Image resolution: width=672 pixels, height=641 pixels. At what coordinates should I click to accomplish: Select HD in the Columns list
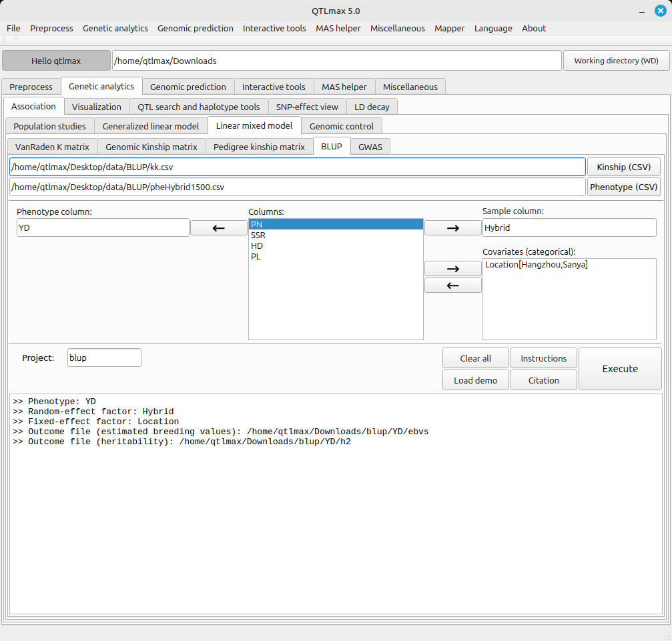(257, 246)
